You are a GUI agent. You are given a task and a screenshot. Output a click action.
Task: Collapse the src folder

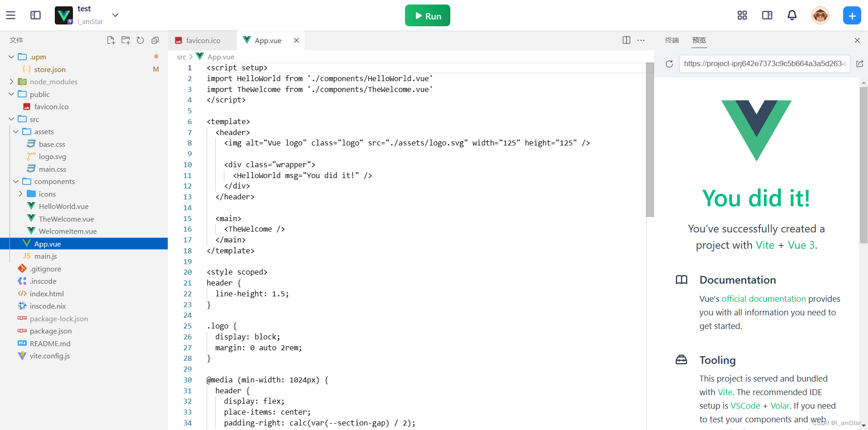11,119
